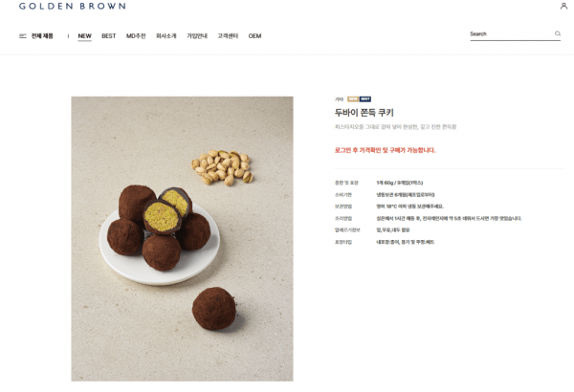The image size is (574, 392).
Task: Open the 가입안내 menu item
Action: (x=197, y=36)
